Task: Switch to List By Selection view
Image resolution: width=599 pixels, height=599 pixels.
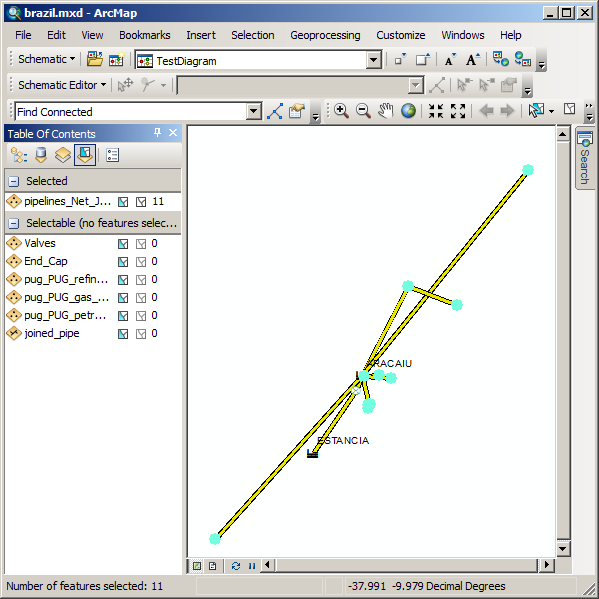Action: 85,155
